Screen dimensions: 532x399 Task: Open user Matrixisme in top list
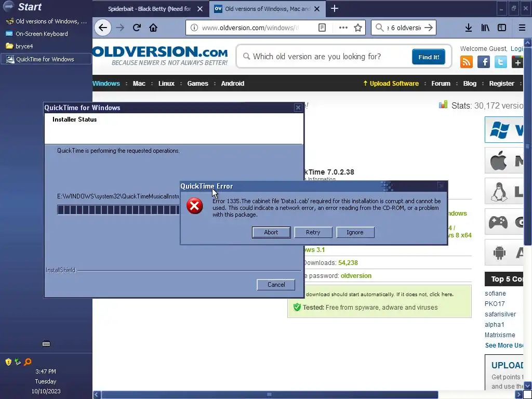499,335
